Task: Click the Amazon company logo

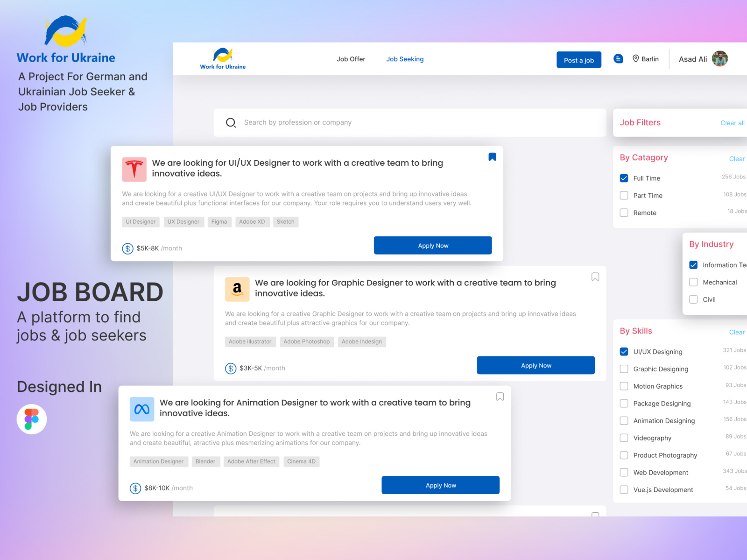Action: pos(237,289)
